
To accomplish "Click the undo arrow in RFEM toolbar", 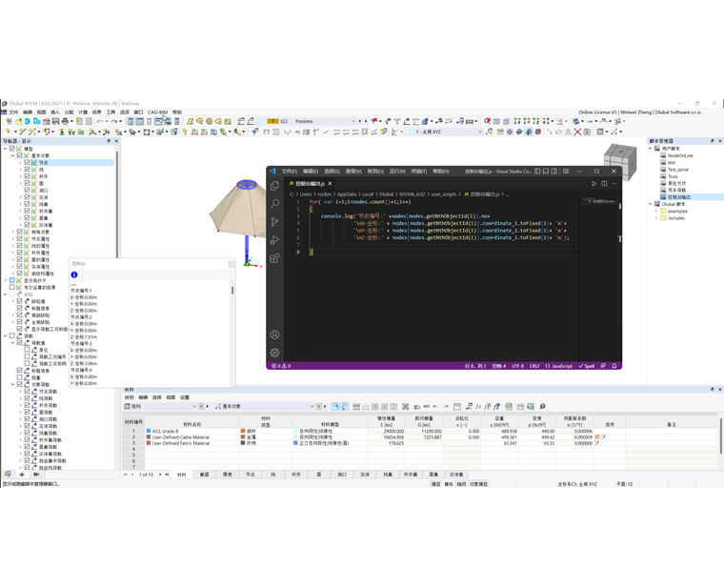I will (99, 121).
